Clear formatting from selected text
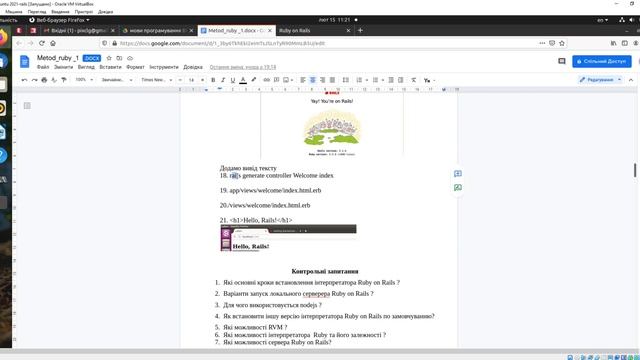 tap(413, 80)
